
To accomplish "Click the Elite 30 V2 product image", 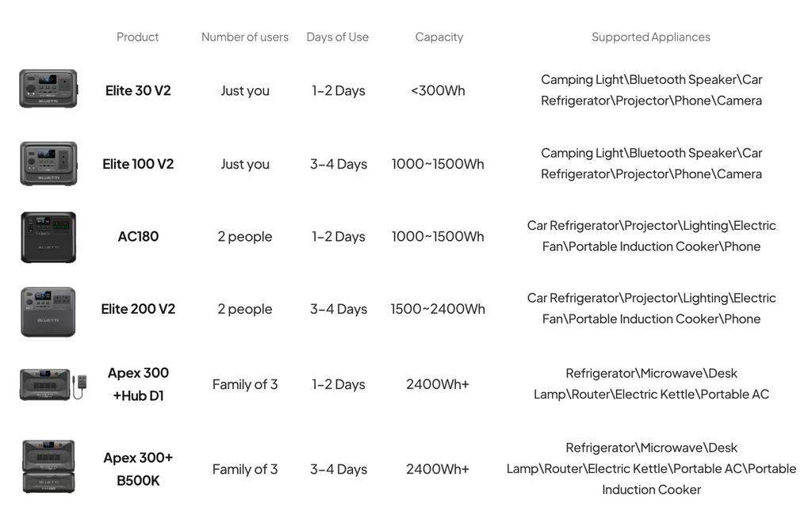I will 48,89.
